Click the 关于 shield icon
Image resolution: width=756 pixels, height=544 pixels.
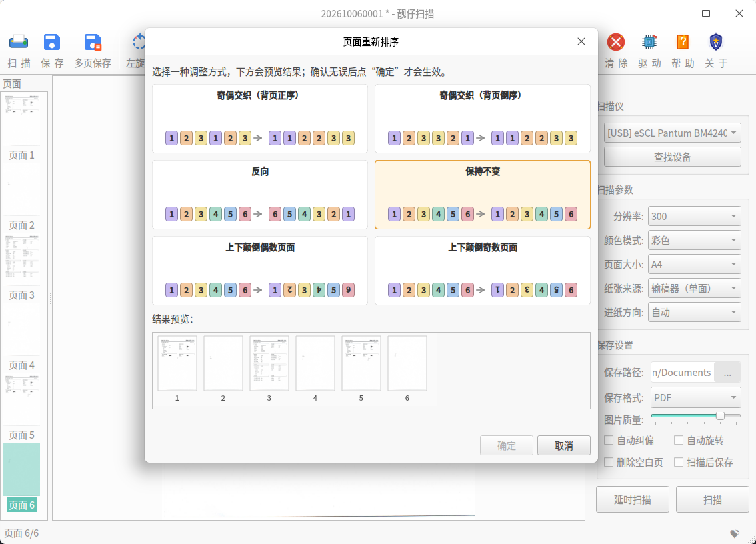[716, 43]
